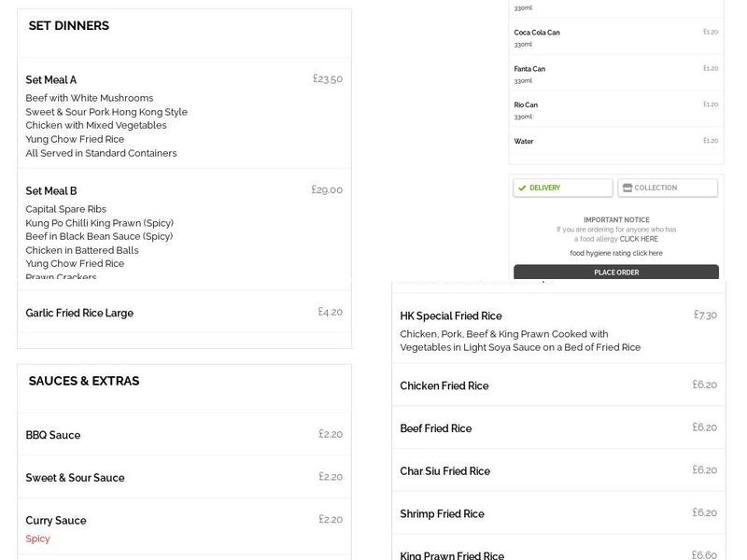Select BBQ Sauce
Image resolution: width=747 pixels, height=560 pixels.
[x=184, y=435]
